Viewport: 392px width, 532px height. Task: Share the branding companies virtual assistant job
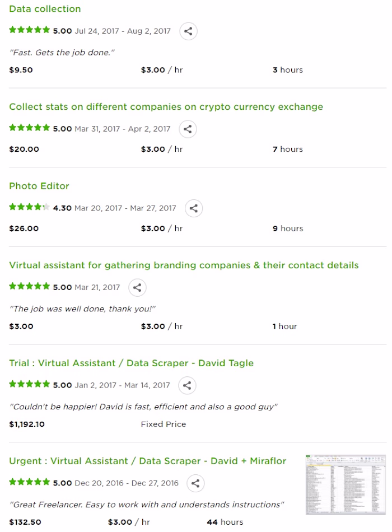137,288
